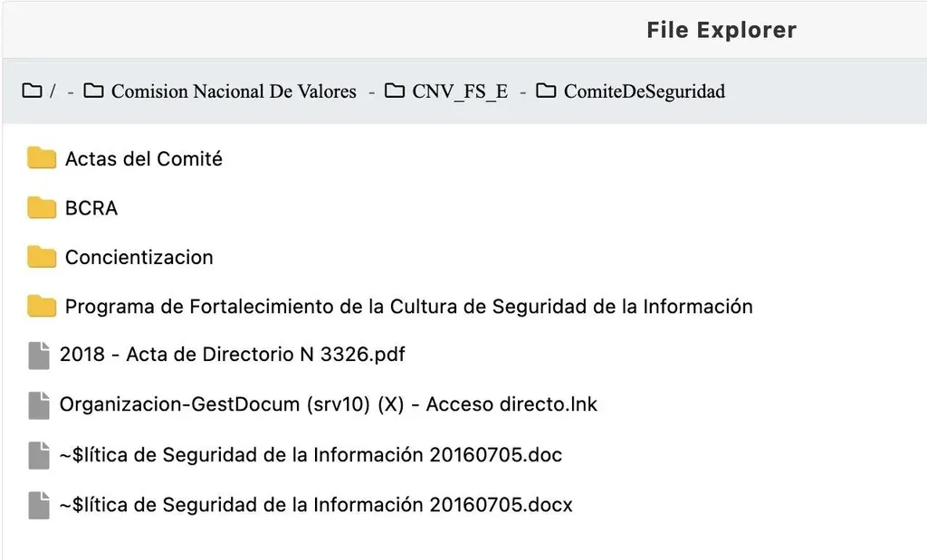Click the 20160705.doc file icon
927x560 pixels.
coord(38,455)
